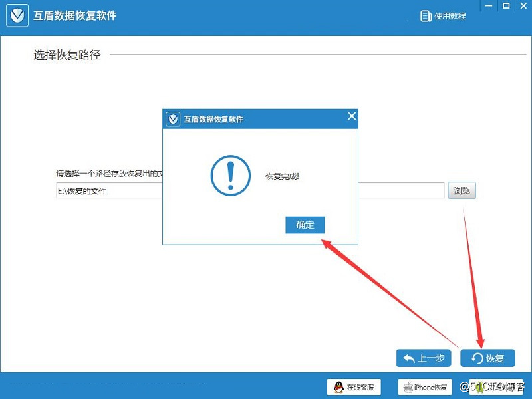This screenshot has height=399, width=532.
Task: Minimize the main window
Action: [x=489, y=6]
